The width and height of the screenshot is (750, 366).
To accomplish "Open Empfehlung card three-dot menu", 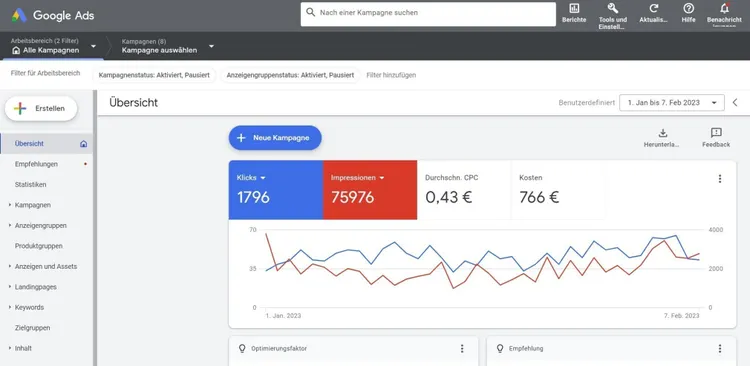I will click(719, 348).
